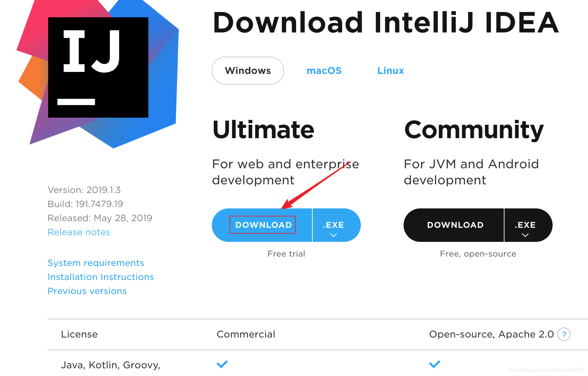The width and height of the screenshot is (588, 376).
Task: Click the Java, Kotlin, Groovy row label
Action: (111, 365)
